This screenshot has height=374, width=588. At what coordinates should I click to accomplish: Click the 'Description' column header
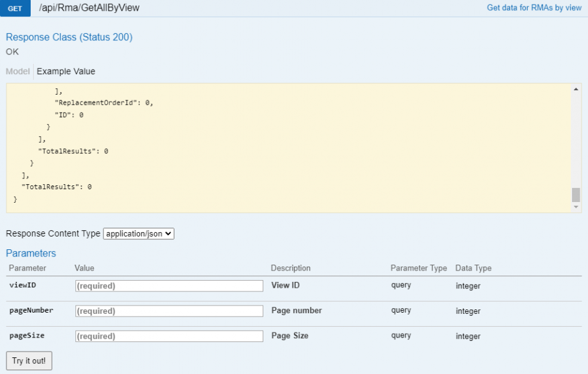coord(291,268)
